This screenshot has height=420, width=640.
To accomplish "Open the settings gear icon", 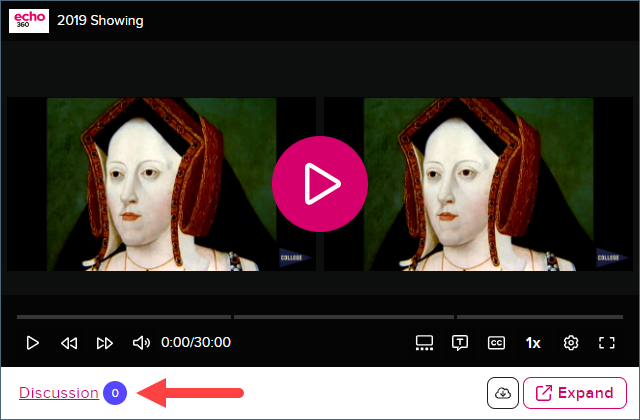I will coord(571,343).
